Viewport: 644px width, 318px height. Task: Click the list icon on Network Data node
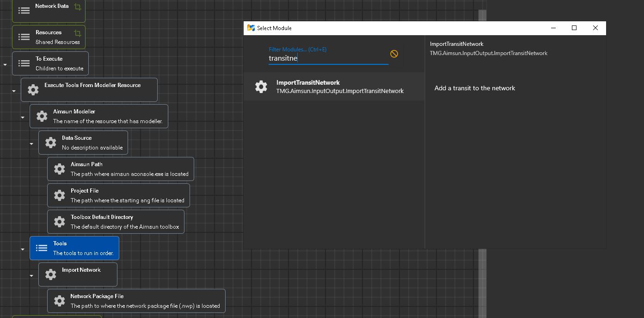point(24,9)
